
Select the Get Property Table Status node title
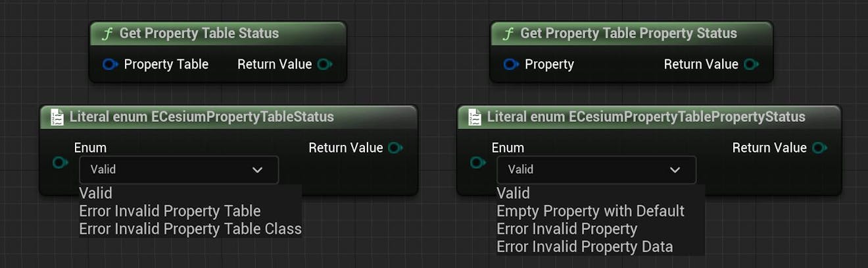coord(199,34)
